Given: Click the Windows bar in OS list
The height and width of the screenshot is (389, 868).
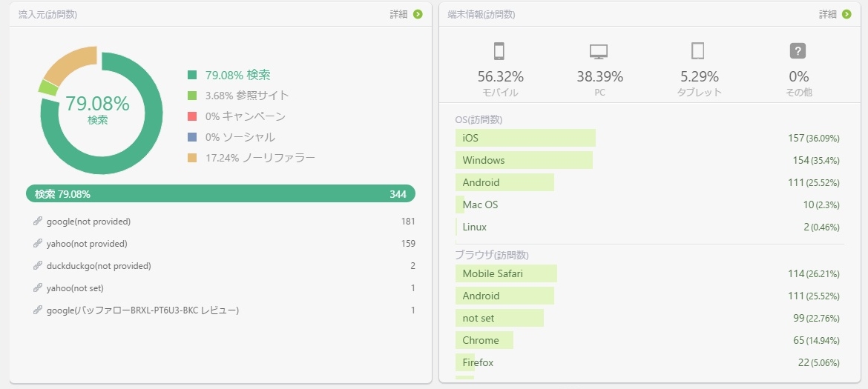Looking at the screenshot, I should pos(525,160).
